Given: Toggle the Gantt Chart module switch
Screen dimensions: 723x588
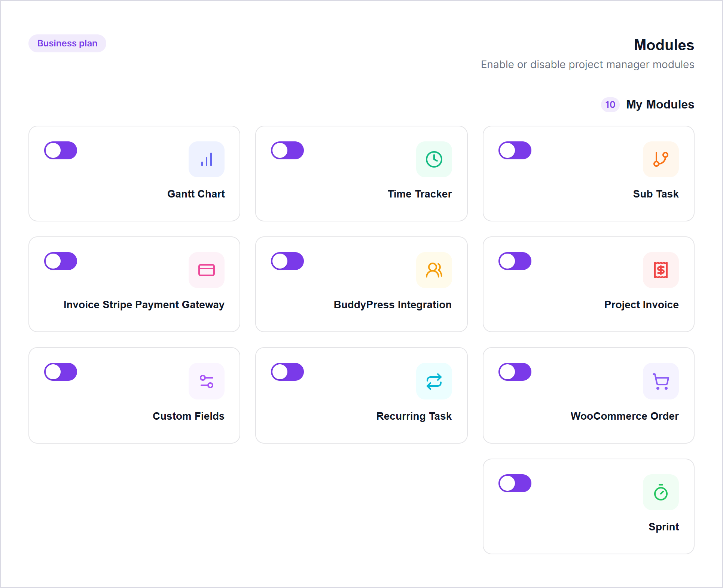Looking at the screenshot, I should [x=61, y=150].
